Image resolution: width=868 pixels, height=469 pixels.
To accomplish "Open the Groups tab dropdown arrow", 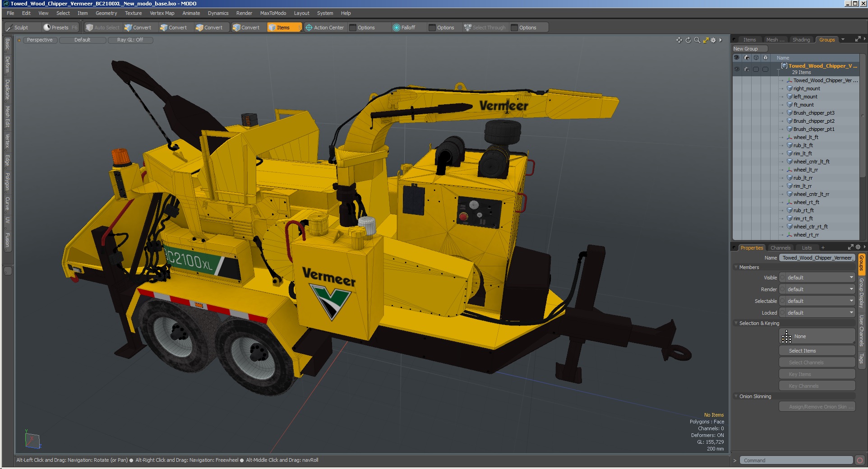I will pos(843,39).
